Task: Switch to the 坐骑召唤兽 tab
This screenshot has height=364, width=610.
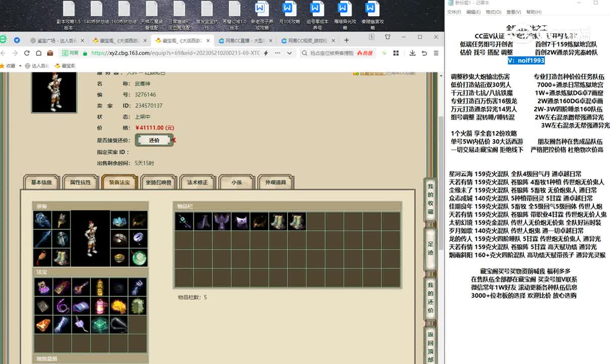Action: 158,183
